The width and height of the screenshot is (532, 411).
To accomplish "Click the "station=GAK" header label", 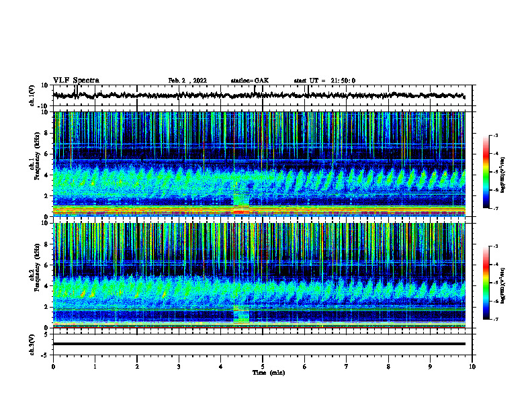I will pos(250,81).
